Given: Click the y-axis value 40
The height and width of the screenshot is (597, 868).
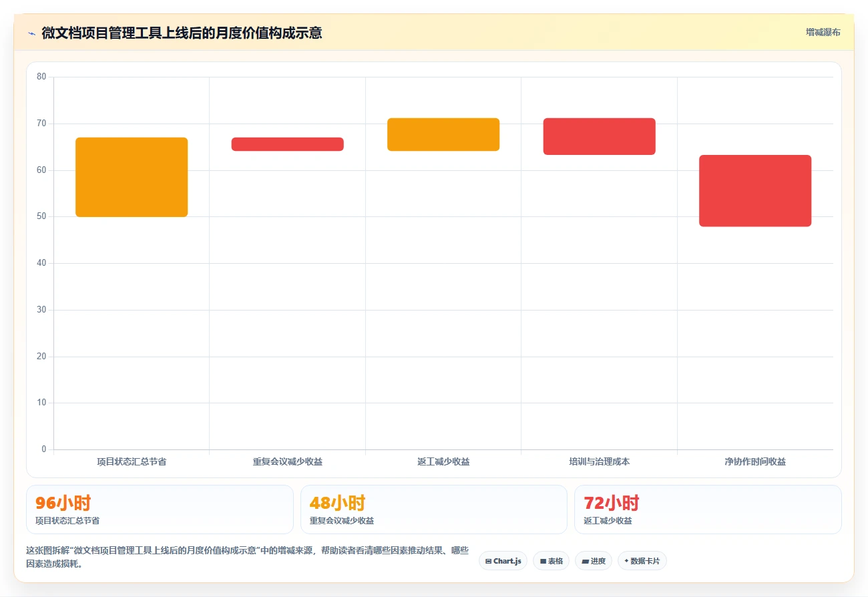Looking at the screenshot, I should coord(41,263).
